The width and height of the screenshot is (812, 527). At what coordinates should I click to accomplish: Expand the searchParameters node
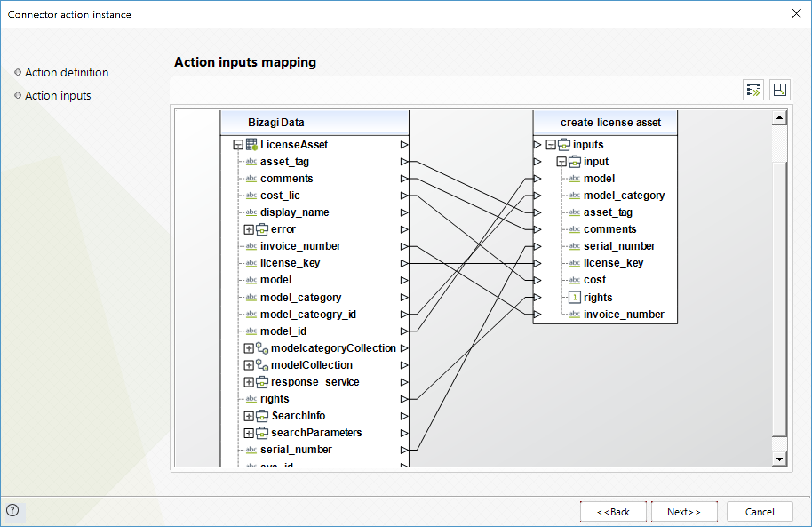click(x=249, y=433)
